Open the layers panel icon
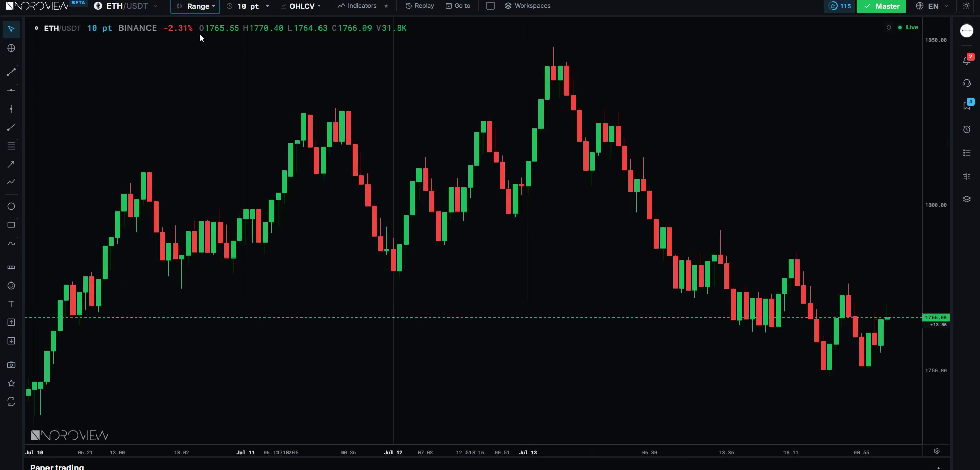The height and width of the screenshot is (470, 980). (967, 199)
